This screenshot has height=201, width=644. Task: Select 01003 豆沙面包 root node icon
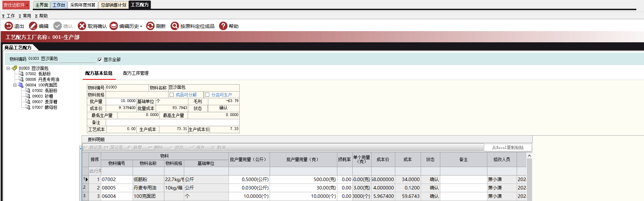[14, 68]
